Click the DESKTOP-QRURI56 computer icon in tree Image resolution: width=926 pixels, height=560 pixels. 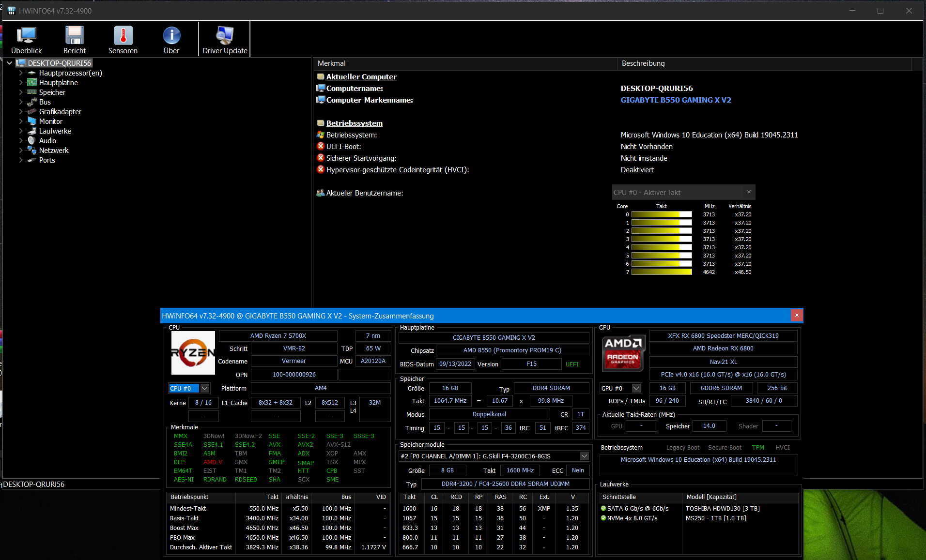point(20,63)
